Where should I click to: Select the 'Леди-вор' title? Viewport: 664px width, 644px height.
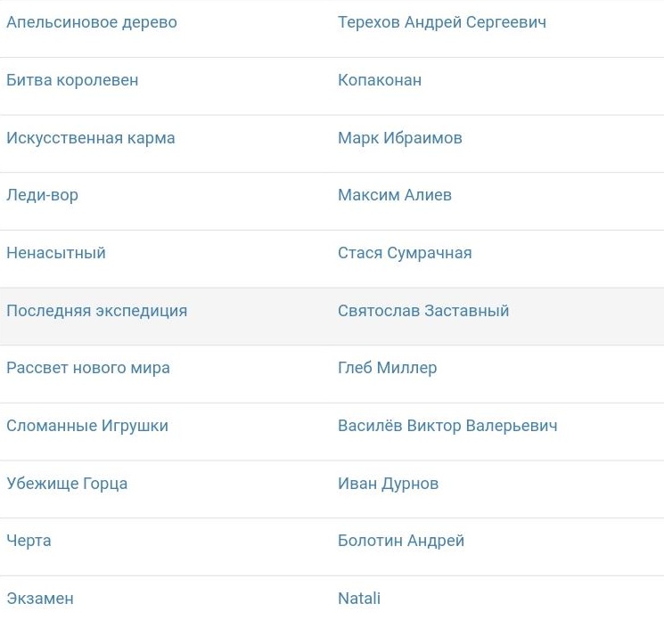click(x=43, y=195)
